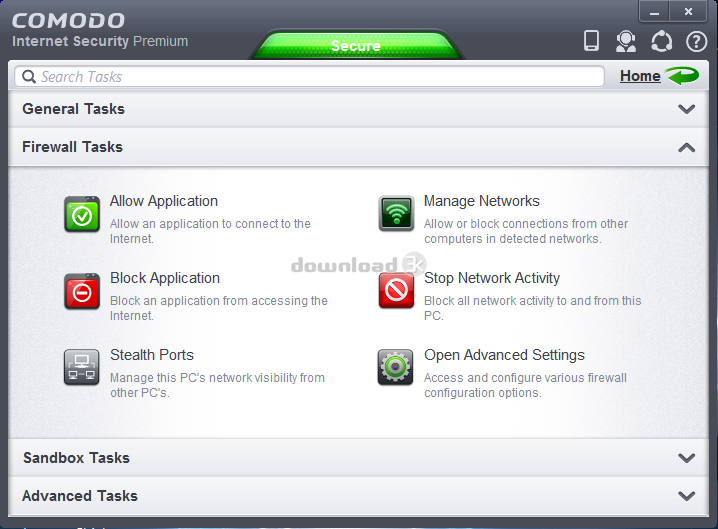This screenshot has width=718, height=529.
Task: Open the live support agent icon
Action: [x=626, y=41]
